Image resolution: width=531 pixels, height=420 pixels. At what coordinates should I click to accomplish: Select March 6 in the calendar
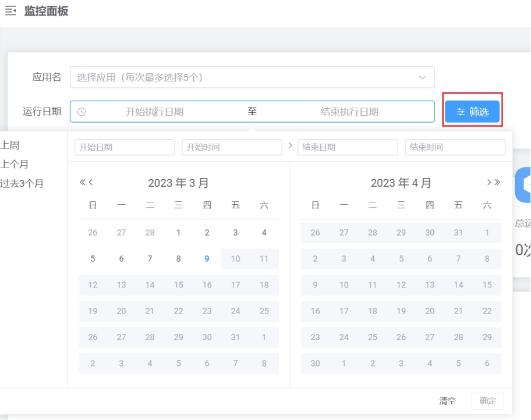121,259
